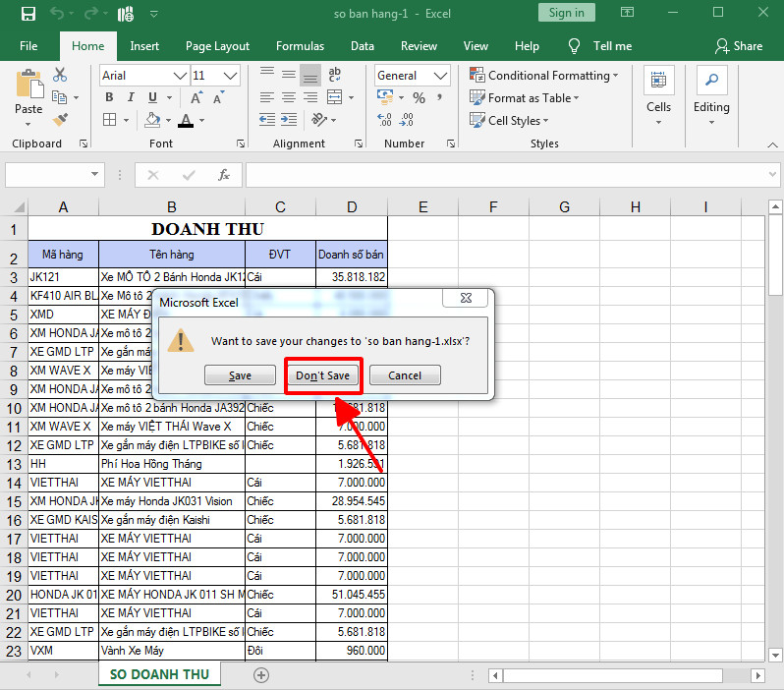The height and width of the screenshot is (690, 784).
Task: Click the Decrease Font Size icon
Action: (218, 97)
